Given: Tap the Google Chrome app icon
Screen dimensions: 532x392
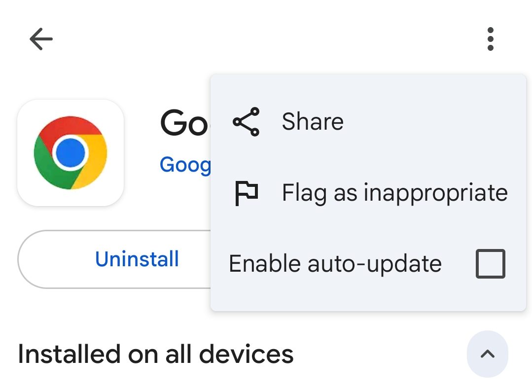Looking at the screenshot, I should 71,152.
